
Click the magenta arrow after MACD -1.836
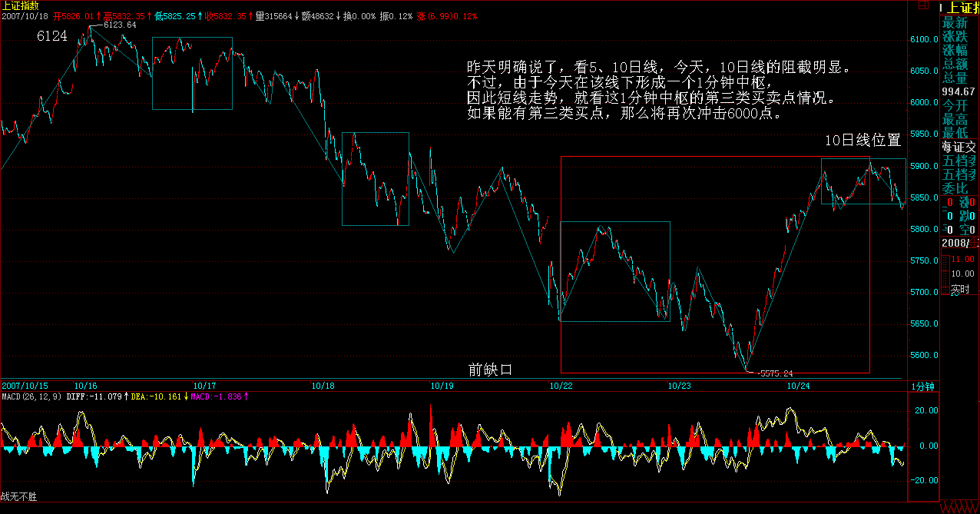click(x=246, y=397)
